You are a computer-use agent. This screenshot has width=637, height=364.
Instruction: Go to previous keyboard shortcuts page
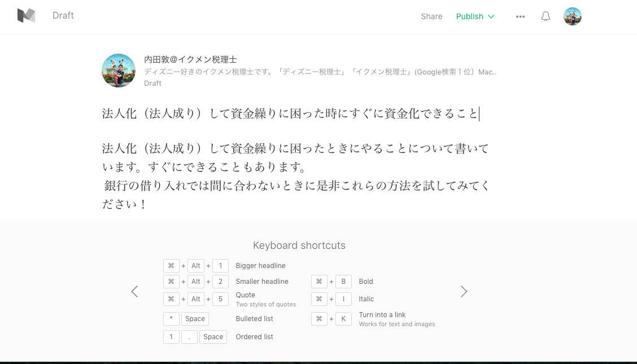[x=134, y=291]
